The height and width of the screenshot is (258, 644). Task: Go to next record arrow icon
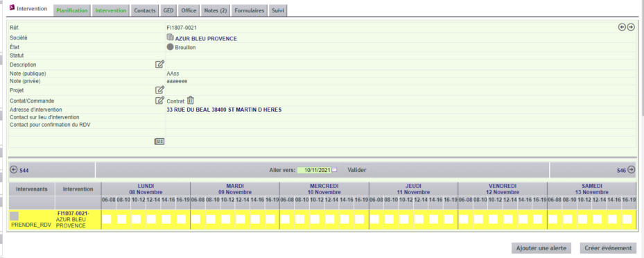[631, 27]
